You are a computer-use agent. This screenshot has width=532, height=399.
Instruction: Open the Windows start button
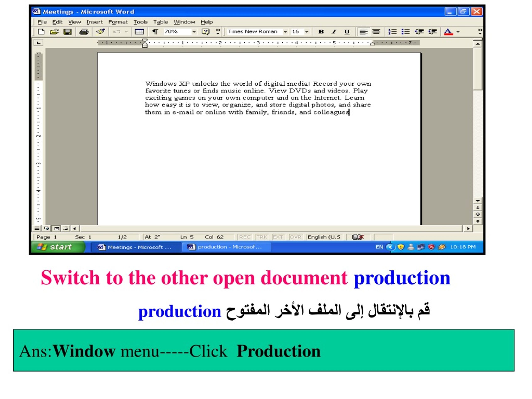tap(58, 247)
